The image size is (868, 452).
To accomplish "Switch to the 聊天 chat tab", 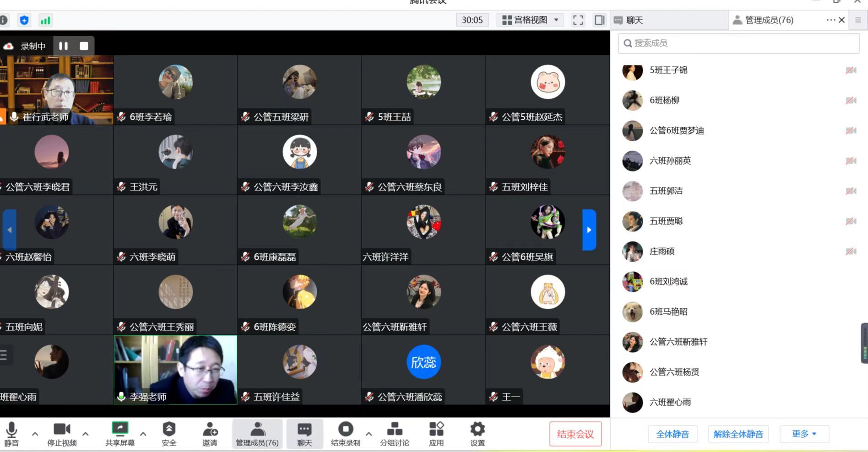I will coord(635,20).
